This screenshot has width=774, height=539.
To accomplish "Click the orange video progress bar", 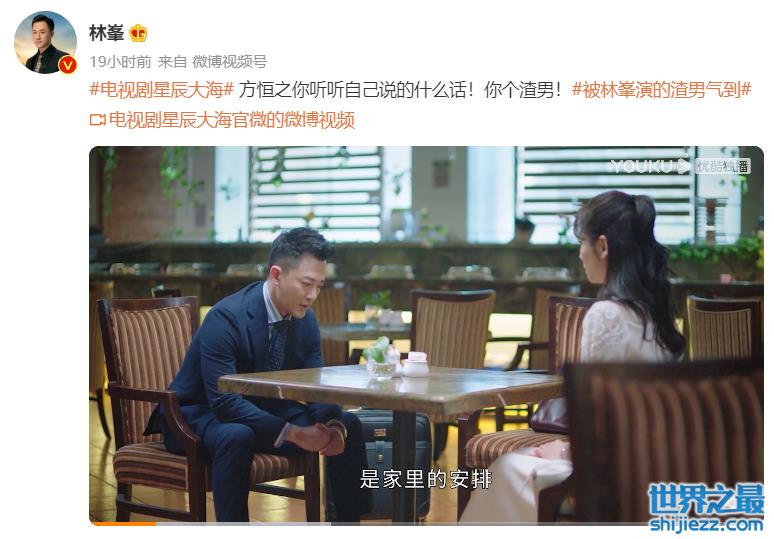I will click(122, 524).
